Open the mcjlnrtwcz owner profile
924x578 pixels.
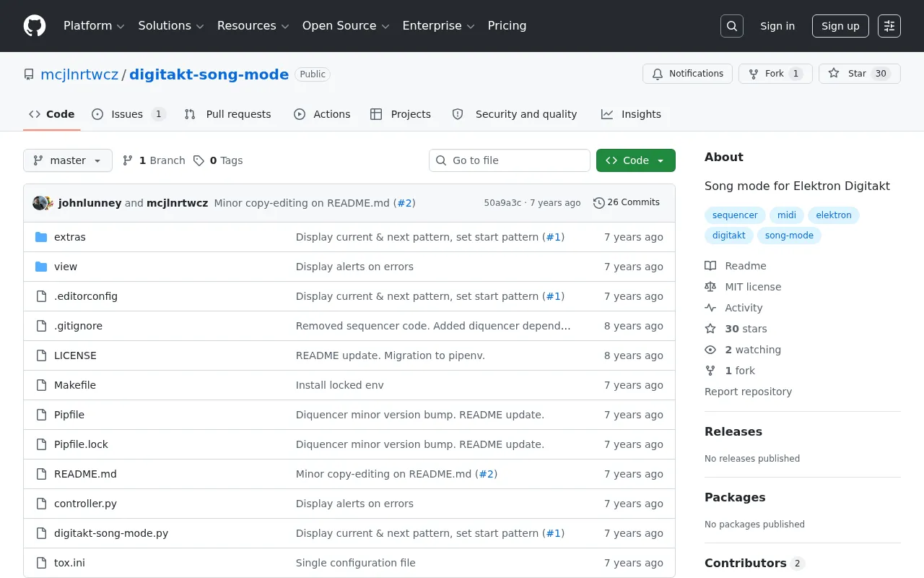tap(79, 74)
